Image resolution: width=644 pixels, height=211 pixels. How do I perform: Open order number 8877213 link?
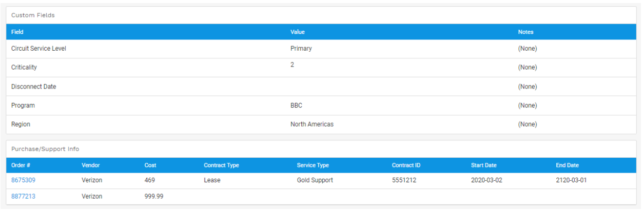23,196
